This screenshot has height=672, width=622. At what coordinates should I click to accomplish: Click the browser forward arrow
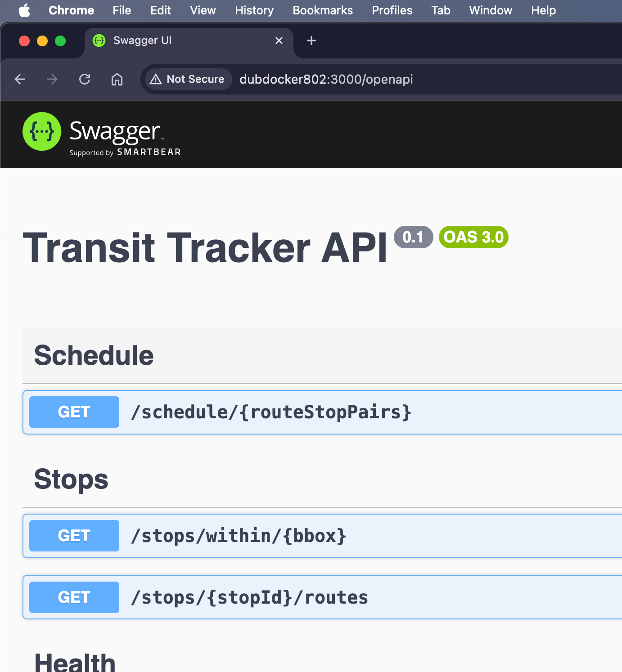(52, 80)
